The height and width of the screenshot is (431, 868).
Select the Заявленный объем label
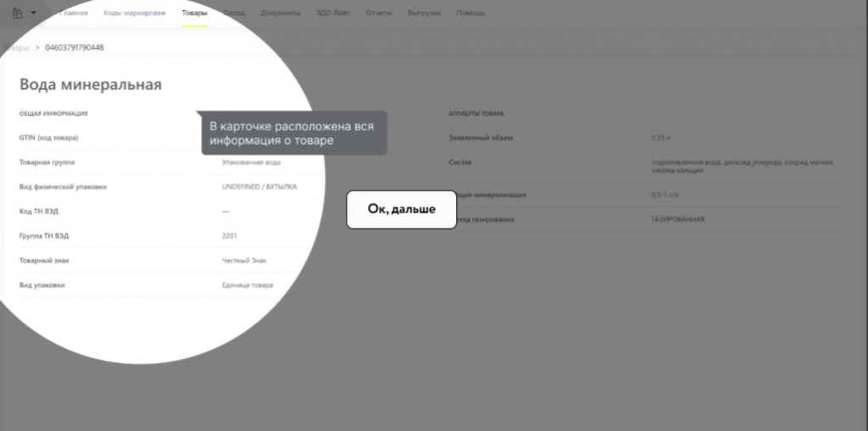481,138
